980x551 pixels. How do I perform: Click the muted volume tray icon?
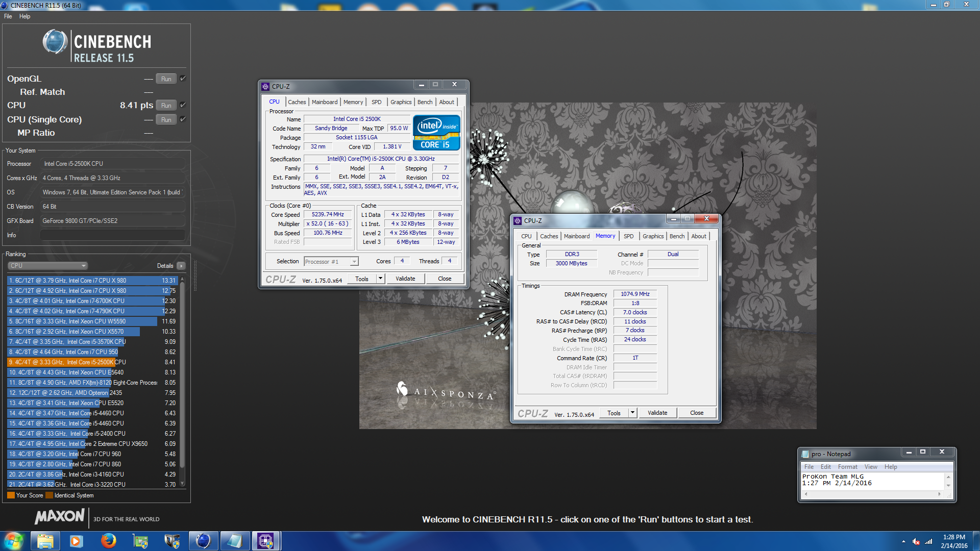pos(916,541)
